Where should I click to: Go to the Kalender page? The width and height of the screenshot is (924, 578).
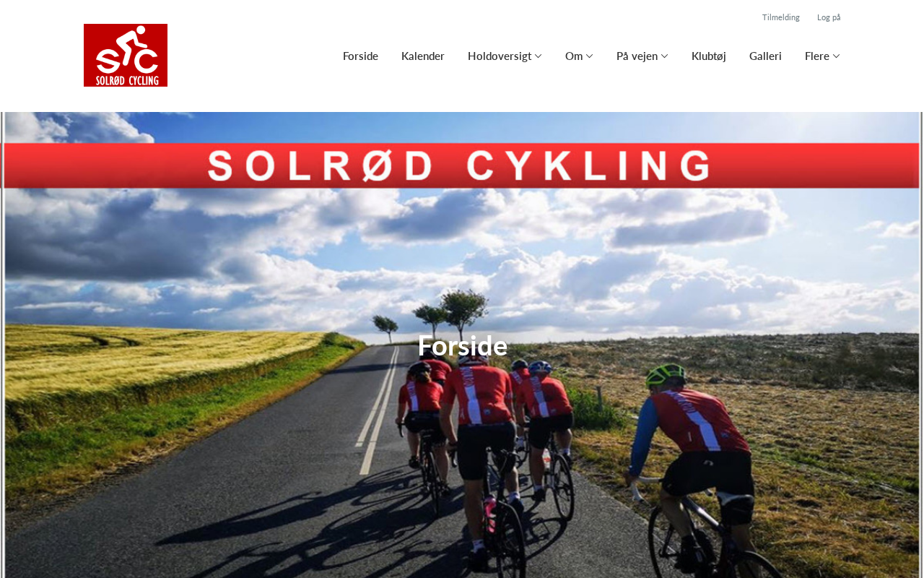click(x=423, y=56)
